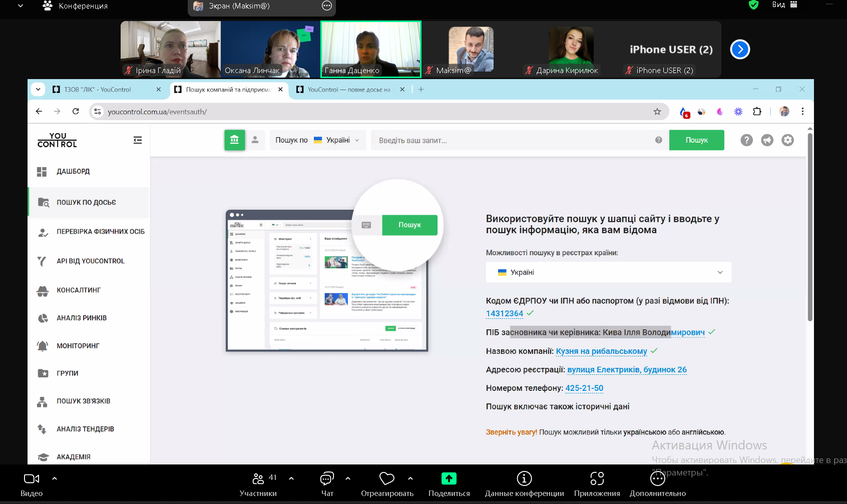Collapse sidebar with hamburger menu icon

pos(138,140)
